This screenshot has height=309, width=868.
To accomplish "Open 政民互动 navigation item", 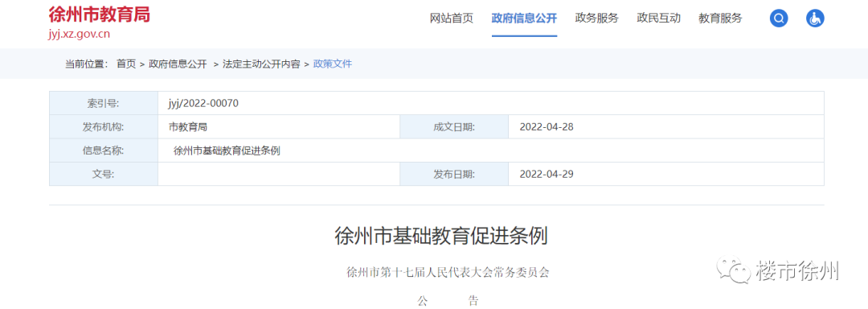I will 659,19.
